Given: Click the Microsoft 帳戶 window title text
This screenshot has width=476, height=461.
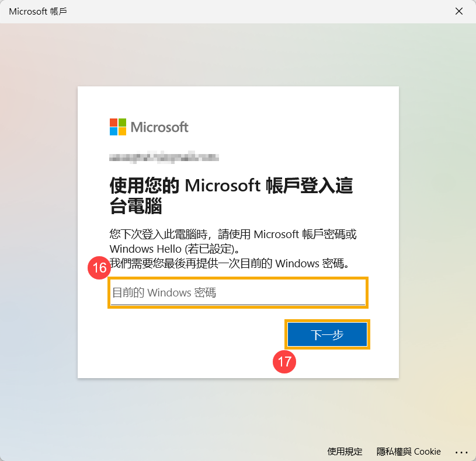Looking at the screenshot, I should pyautogui.click(x=38, y=12).
